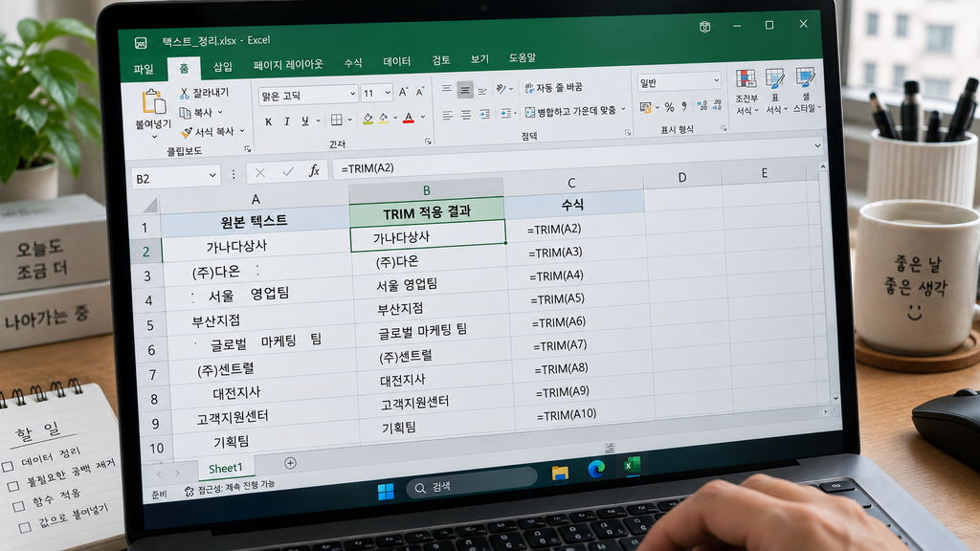
Task: Confirm formula entry with checkmark icon
Action: tap(287, 172)
